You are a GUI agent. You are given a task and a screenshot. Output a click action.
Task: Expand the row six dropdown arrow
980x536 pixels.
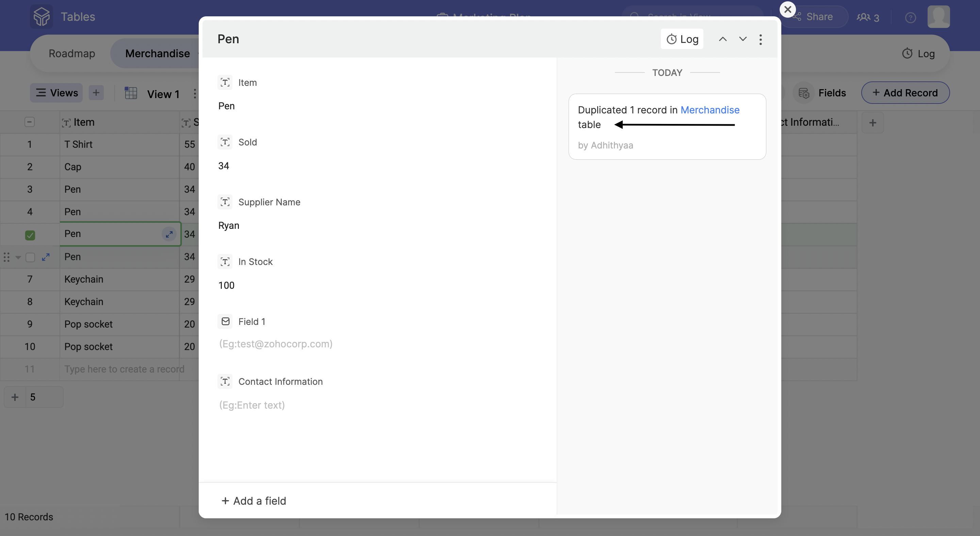click(x=18, y=258)
